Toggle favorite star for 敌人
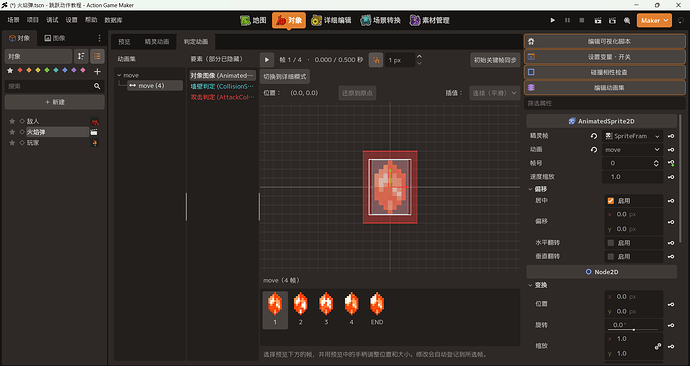 tap(12, 121)
